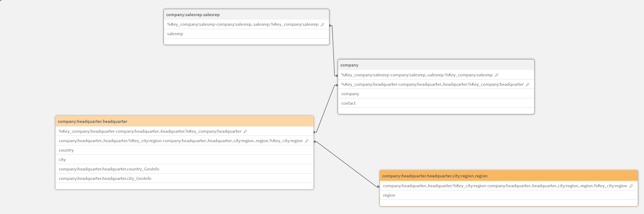The width and height of the screenshot is (644, 214).
Task: Click the key icon beside %Key_city:region in headquarter table
Action: click(x=307, y=141)
